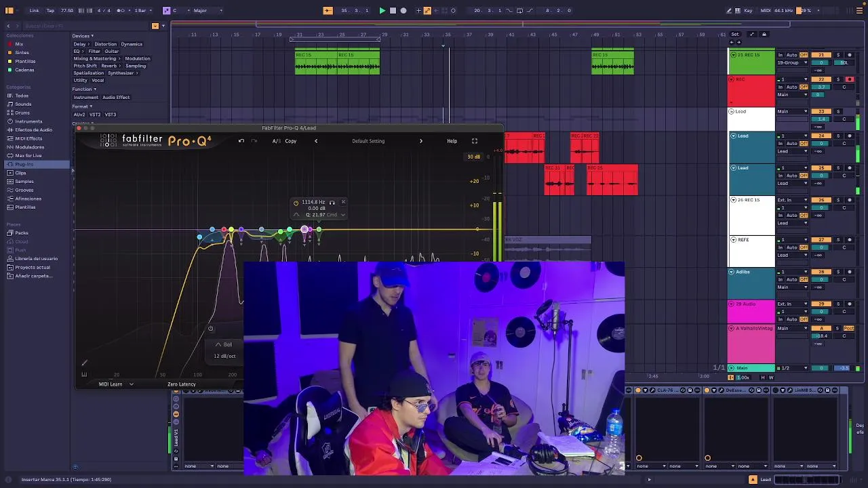The height and width of the screenshot is (488, 868).
Task: Open MIDI Learn dropdown in Pro-Q
Action: coord(116,384)
